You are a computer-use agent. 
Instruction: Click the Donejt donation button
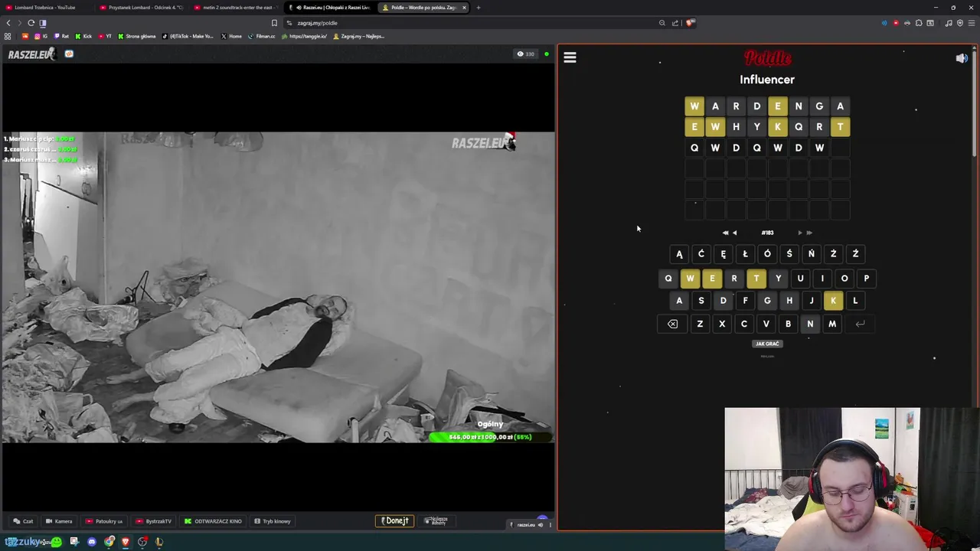(395, 521)
